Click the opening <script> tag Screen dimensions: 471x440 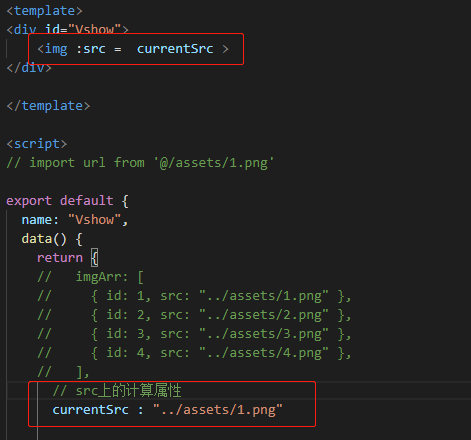tap(37, 144)
